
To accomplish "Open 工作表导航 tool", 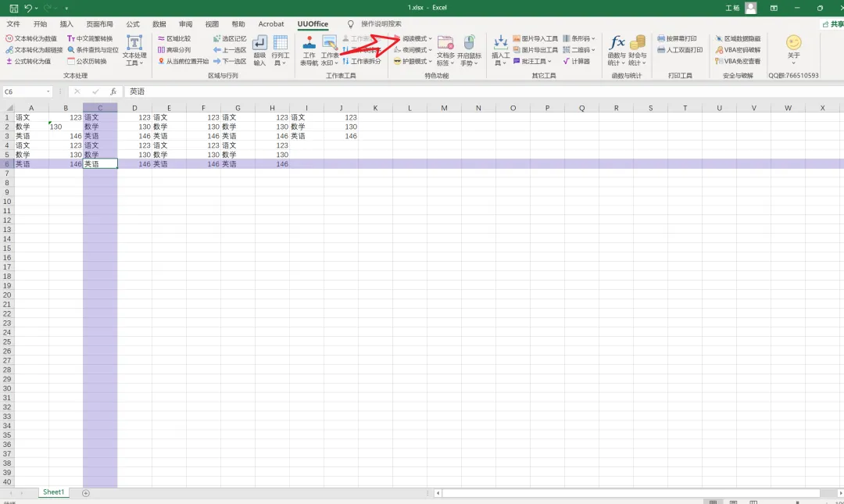I will [309, 51].
